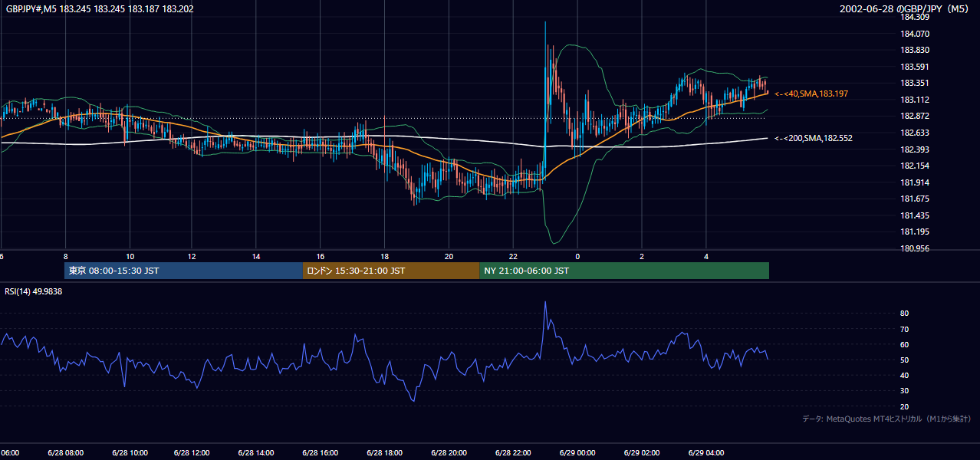The height and width of the screenshot is (460, 980).
Task: Click the hour label 14 under the chart
Action: [257, 257]
